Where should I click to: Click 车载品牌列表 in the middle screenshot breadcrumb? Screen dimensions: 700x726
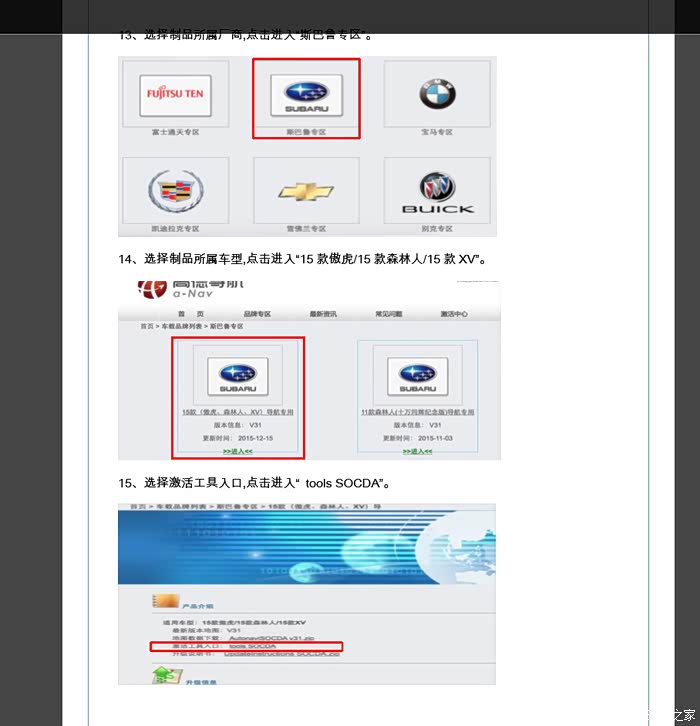tap(181, 326)
